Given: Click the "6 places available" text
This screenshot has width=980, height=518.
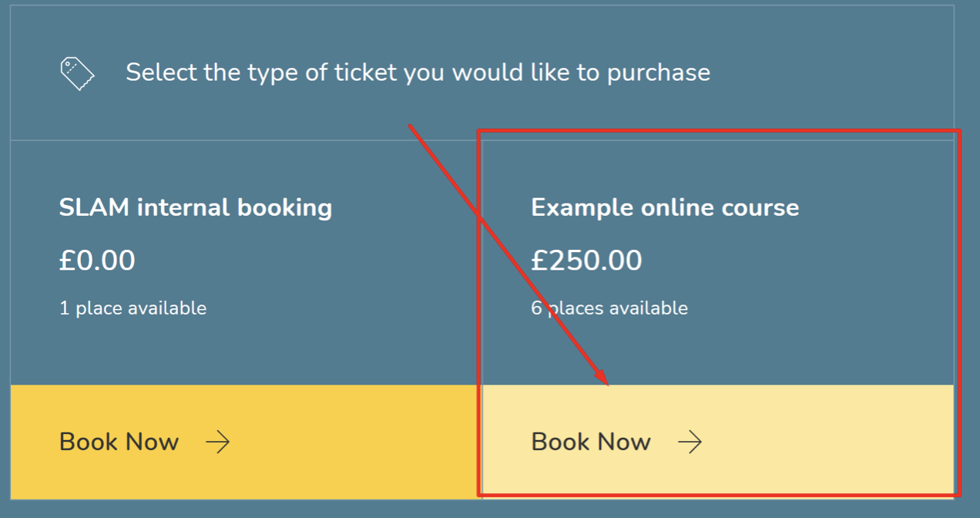Looking at the screenshot, I should tap(609, 308).
